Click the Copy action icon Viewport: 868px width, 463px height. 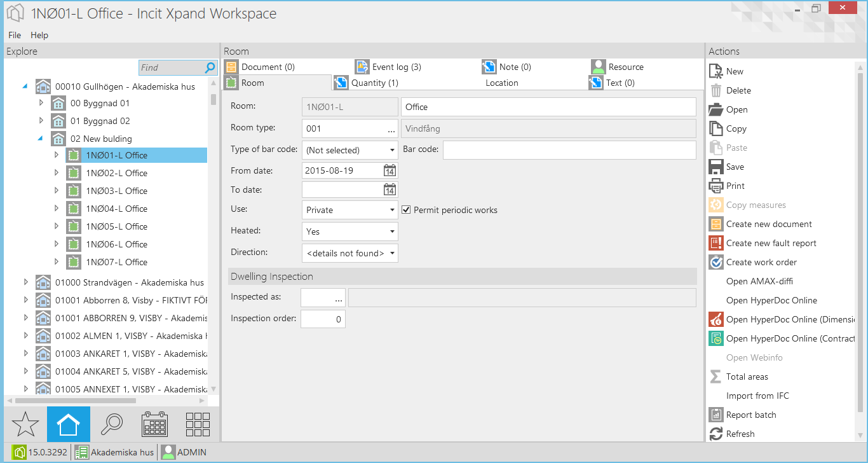click(716, 128)
